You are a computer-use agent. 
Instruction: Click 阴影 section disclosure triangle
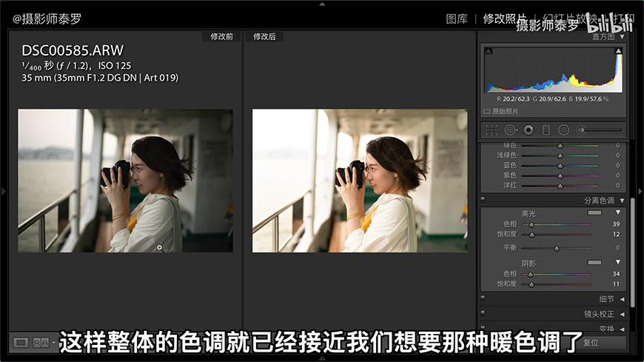point(617,262)
